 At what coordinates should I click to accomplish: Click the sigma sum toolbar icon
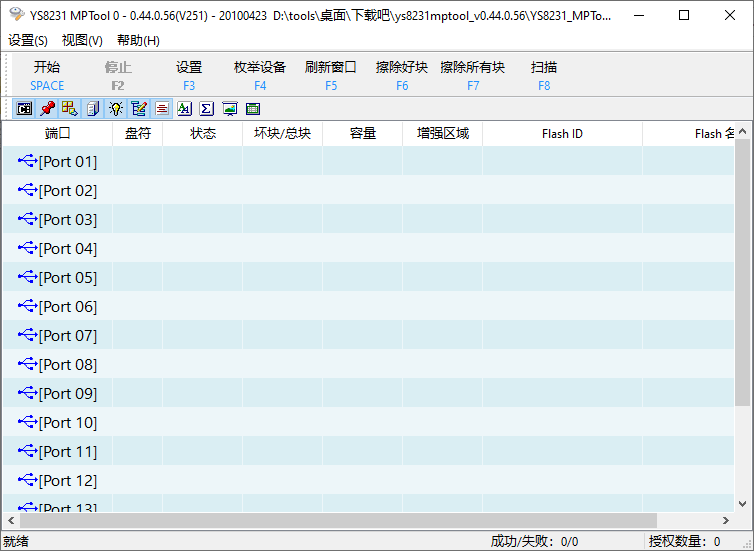207,109
